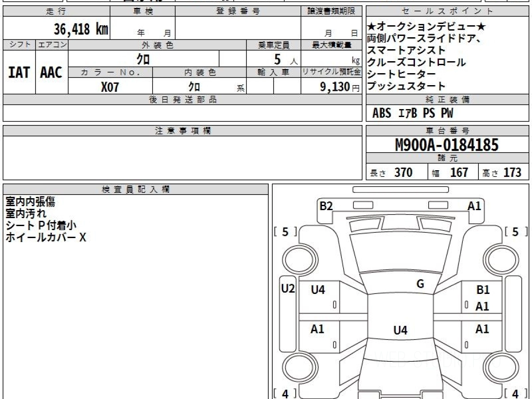The image size is (532, 399).
Task: Select the 登録番号 header
Action: pyautogui.click(x=238, y=12)
